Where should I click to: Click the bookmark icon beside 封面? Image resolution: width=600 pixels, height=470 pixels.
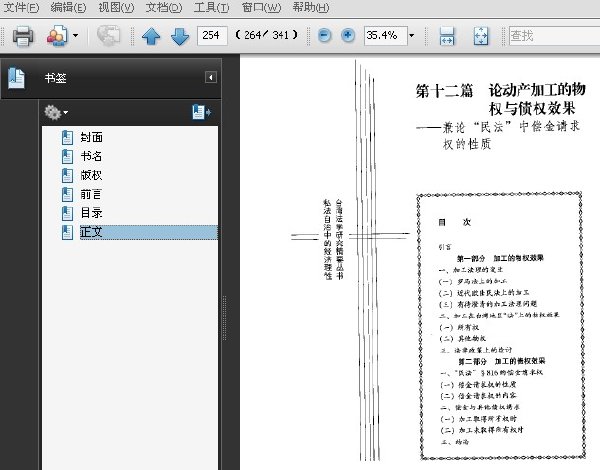[x=67, y=137]
